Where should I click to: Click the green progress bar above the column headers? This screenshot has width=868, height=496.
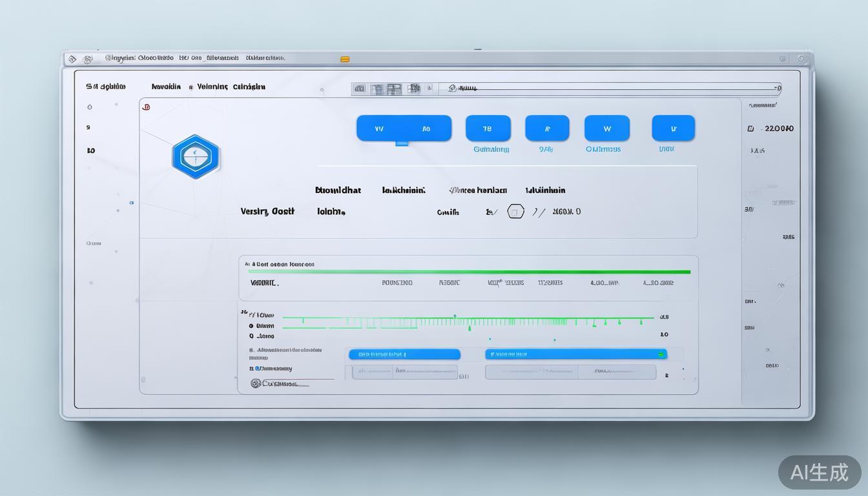[x=469, y=272]
